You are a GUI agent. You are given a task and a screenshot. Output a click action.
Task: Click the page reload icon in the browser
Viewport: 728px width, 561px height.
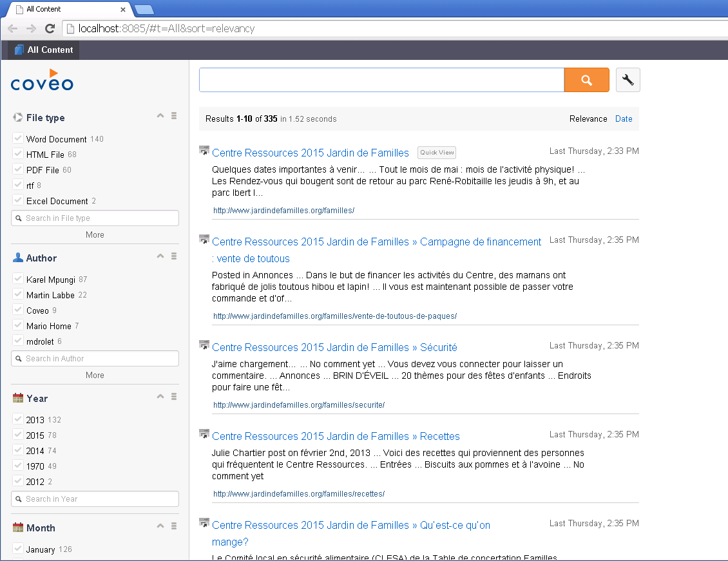pyautogui.click(x=50, y=28)
